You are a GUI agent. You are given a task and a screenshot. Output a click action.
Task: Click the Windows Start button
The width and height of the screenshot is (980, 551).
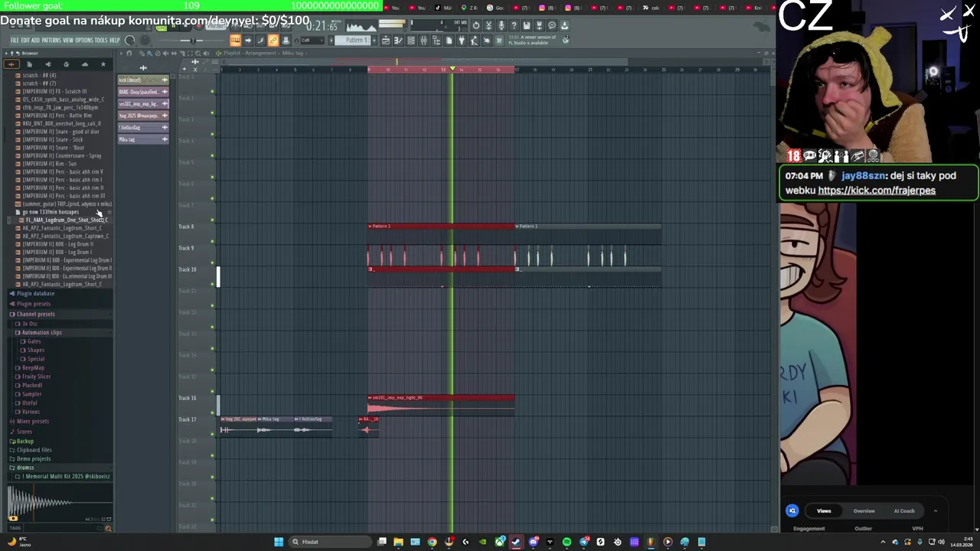click(x=279, y=542)
